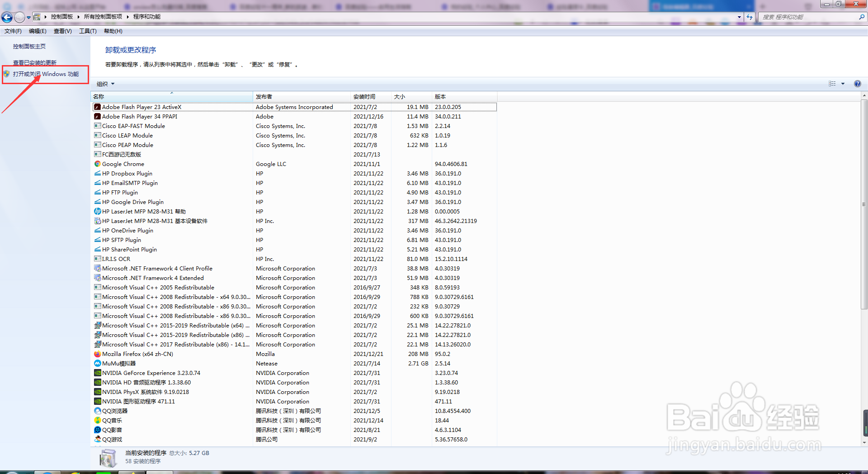Select HP LaserJet MFP M28-M31 帮助 icon
This screenshot has width=868, height=474.
(x=97, y=212)
